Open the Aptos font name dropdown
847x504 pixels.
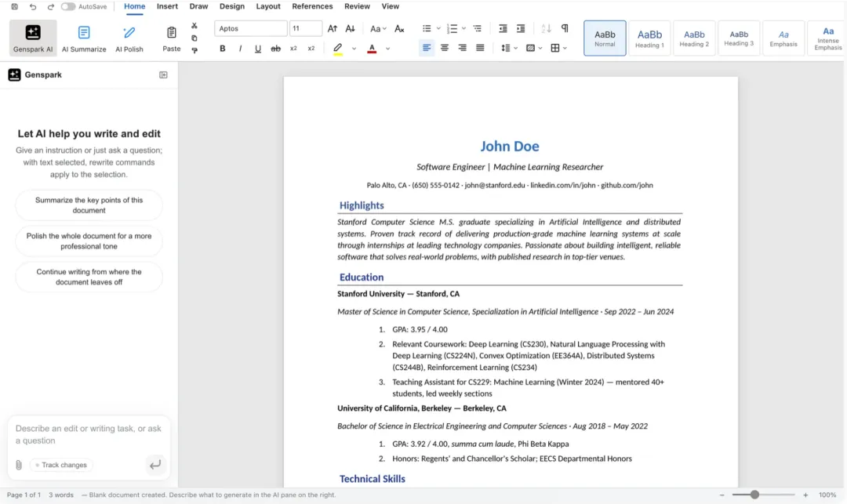pos(251,28)
